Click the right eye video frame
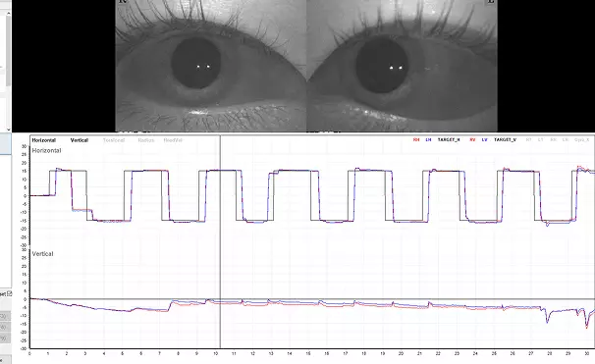This screenshot has width=595, height=364. [210, 66]
